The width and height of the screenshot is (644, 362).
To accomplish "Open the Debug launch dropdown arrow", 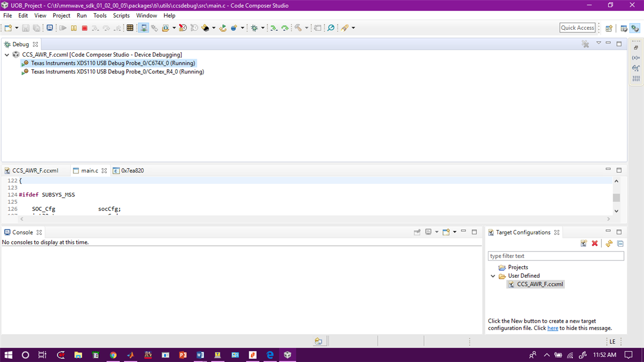I will click(x=263, y=28).
